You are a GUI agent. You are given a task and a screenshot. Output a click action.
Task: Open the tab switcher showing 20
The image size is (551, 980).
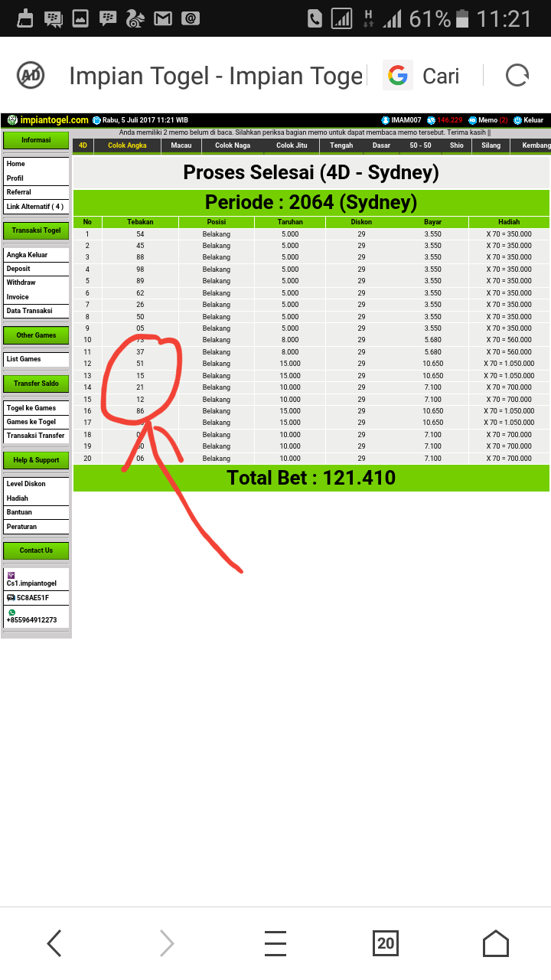point(386,943)
